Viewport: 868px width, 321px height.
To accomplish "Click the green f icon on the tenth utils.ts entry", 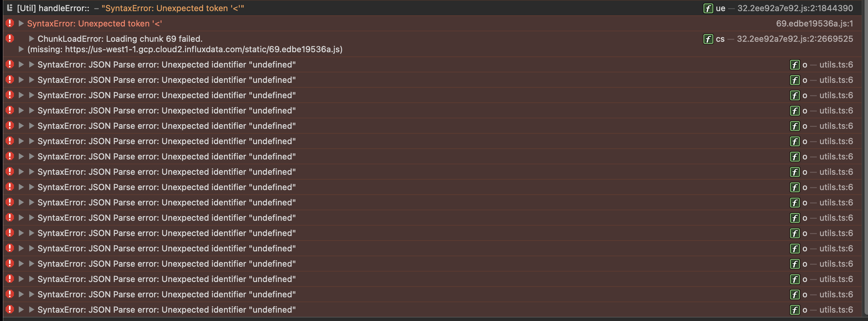I will (x=795, y=202).
